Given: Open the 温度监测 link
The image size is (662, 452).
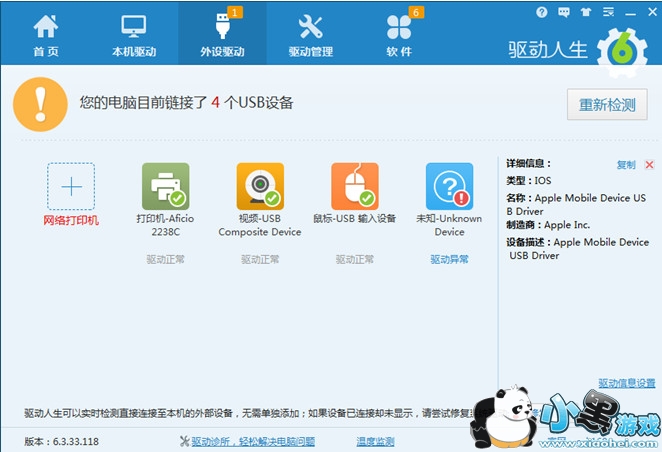Looking at the screenshot, I should [x=375, y=441].
